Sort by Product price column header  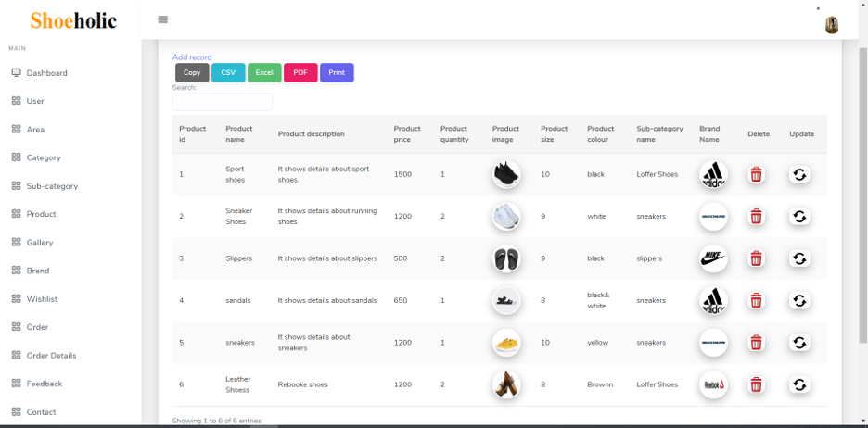[407, 133]
